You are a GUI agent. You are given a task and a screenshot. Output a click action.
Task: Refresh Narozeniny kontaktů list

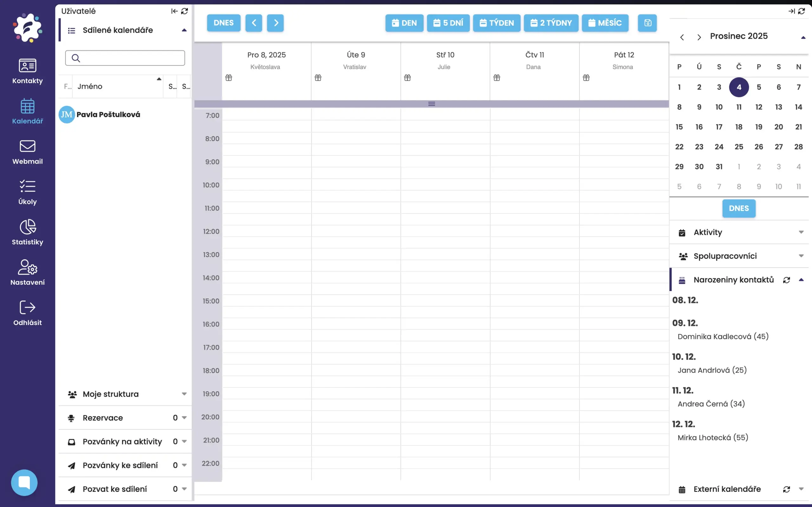pos(786,280)
